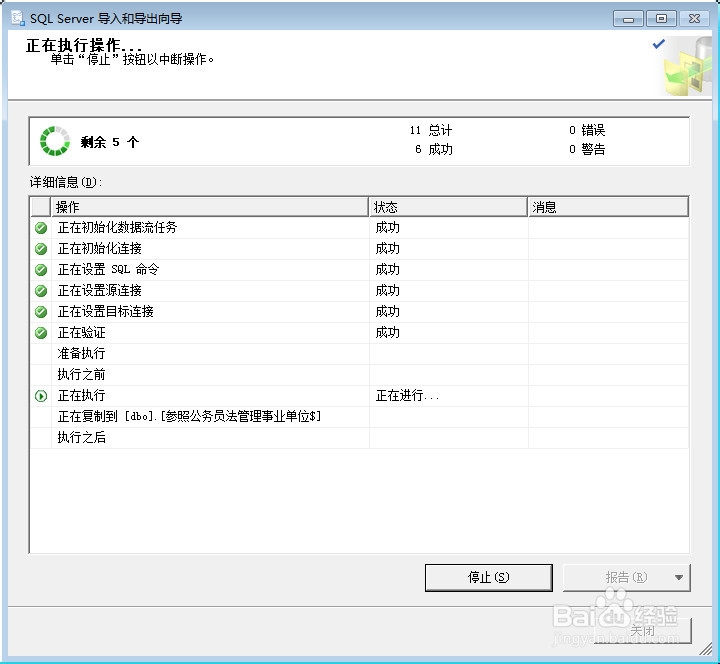720x664 pixels.
Task: Click success icon beside 正在初始化连接
Action: coord(41,249)
